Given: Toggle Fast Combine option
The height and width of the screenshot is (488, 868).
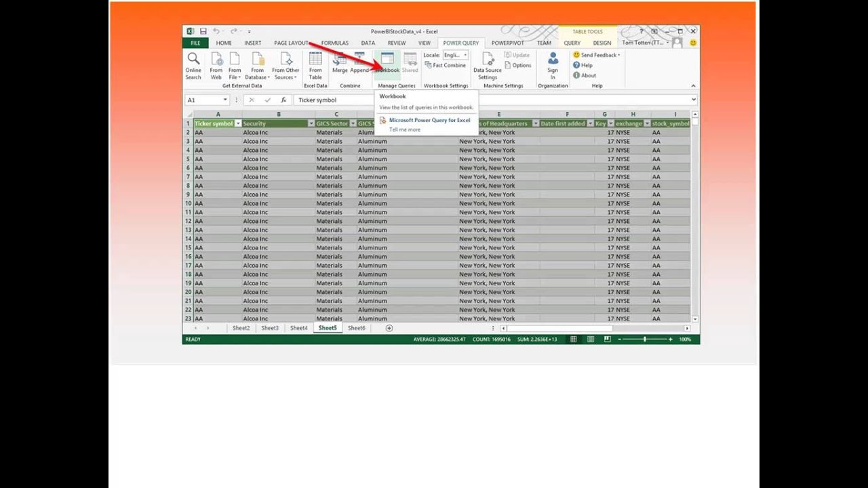Looking at the screenshot, I should (x=445, y=66).
